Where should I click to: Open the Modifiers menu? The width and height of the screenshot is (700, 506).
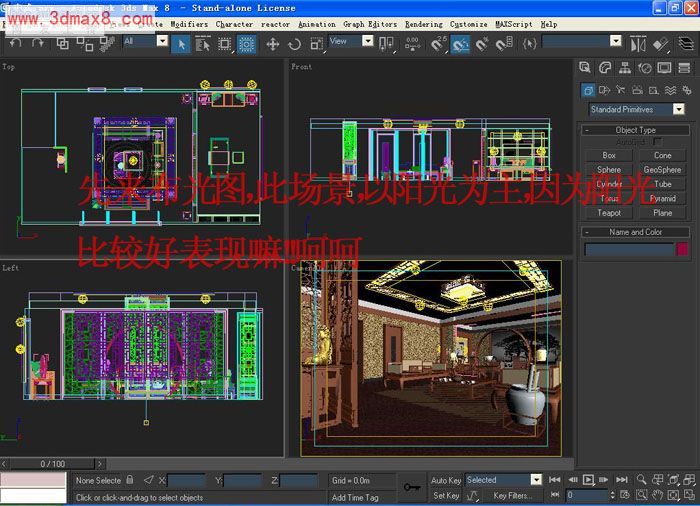click(x=189, y=24)
